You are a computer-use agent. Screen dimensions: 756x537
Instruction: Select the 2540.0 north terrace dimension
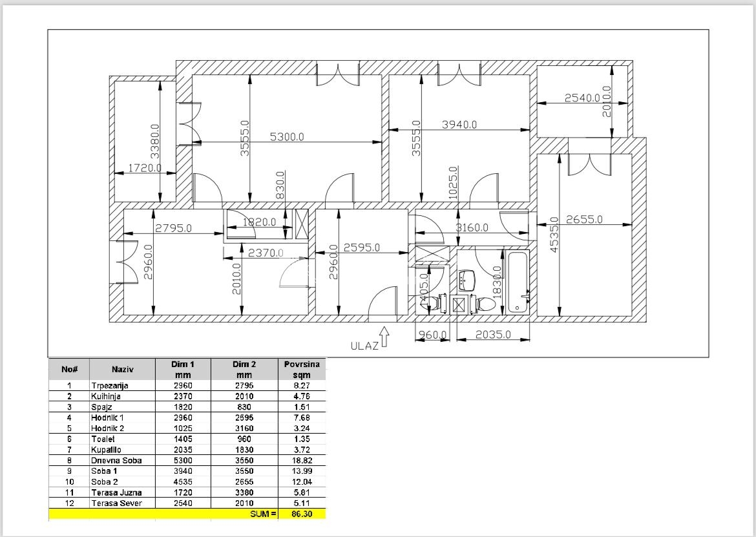click(582, 98)
